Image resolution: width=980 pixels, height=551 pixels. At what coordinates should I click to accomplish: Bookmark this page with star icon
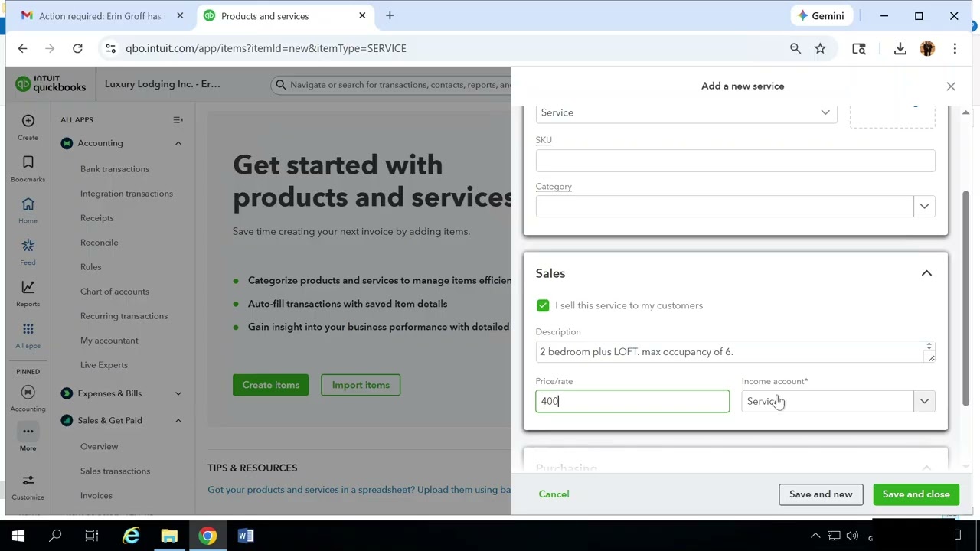820,48
